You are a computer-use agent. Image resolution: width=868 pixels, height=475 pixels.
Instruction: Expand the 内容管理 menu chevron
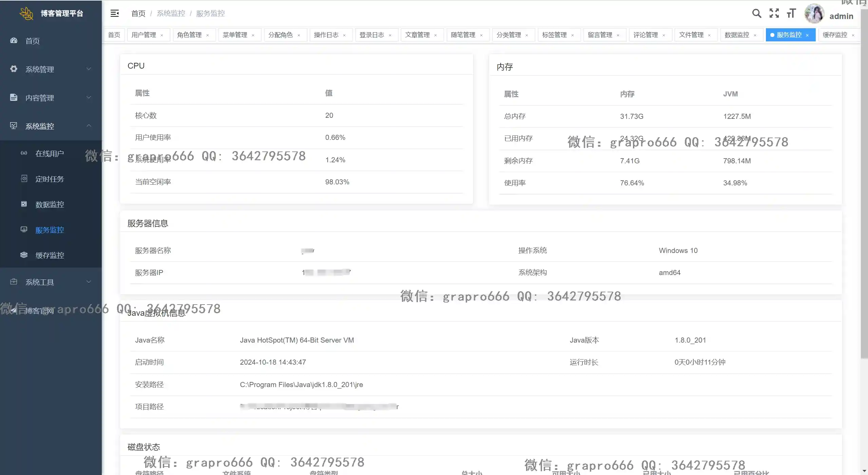pos(89,97)
